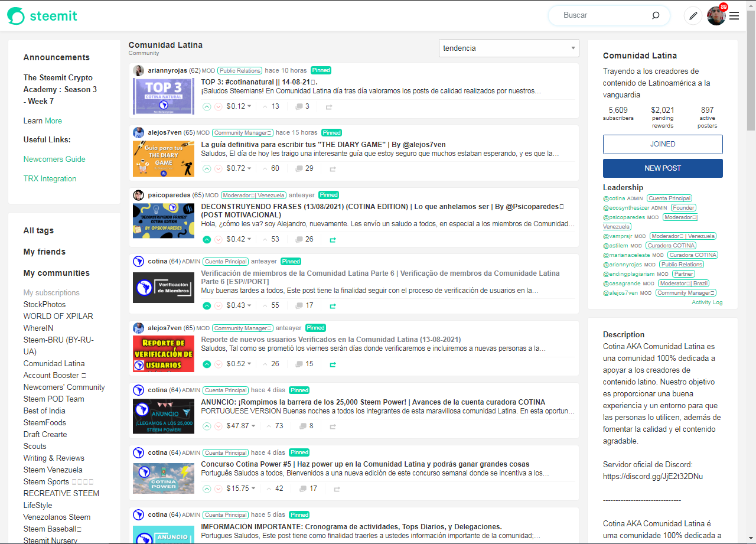Resteem the 25,000 Steem Power announcement
Image resolution: width=756 pixels, height=544 pixels.
tap(333, 426)
